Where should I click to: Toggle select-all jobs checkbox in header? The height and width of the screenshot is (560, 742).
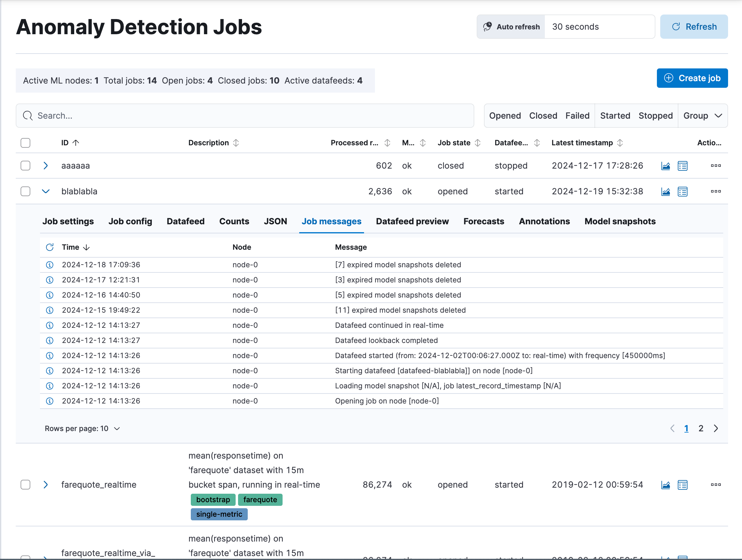click(25, 143)
